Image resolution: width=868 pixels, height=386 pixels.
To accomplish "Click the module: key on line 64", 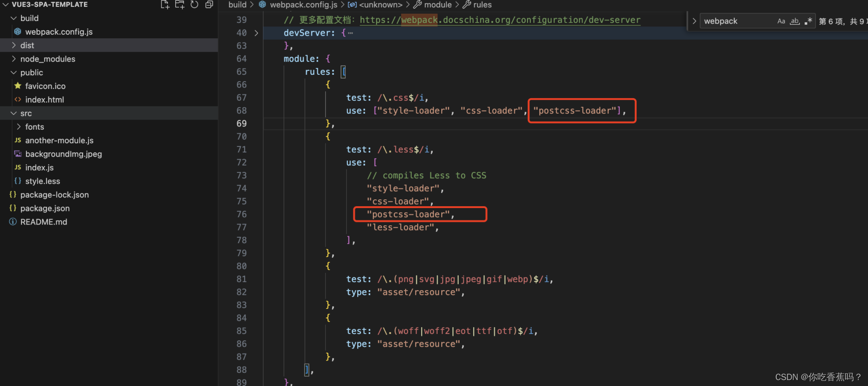I will (x=301, y=59).
